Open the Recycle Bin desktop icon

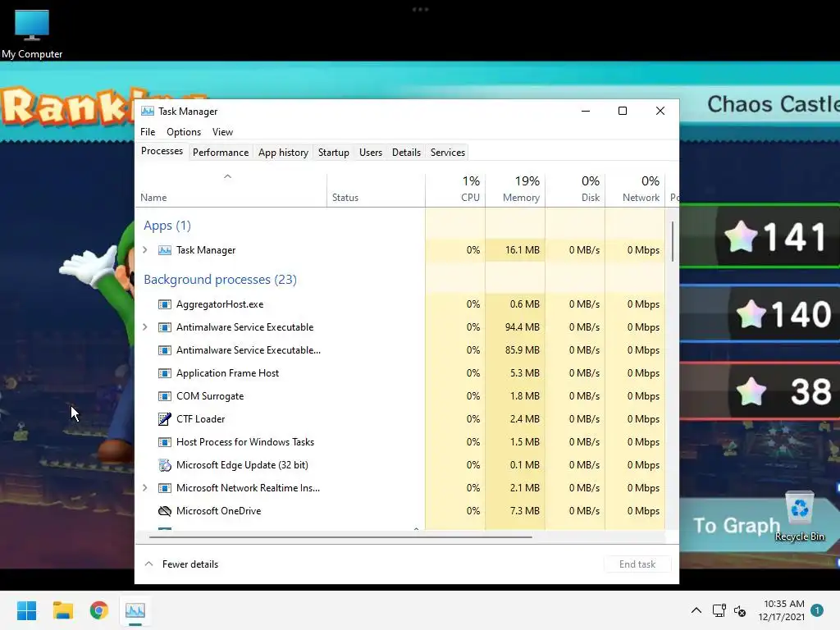point(799,517)
